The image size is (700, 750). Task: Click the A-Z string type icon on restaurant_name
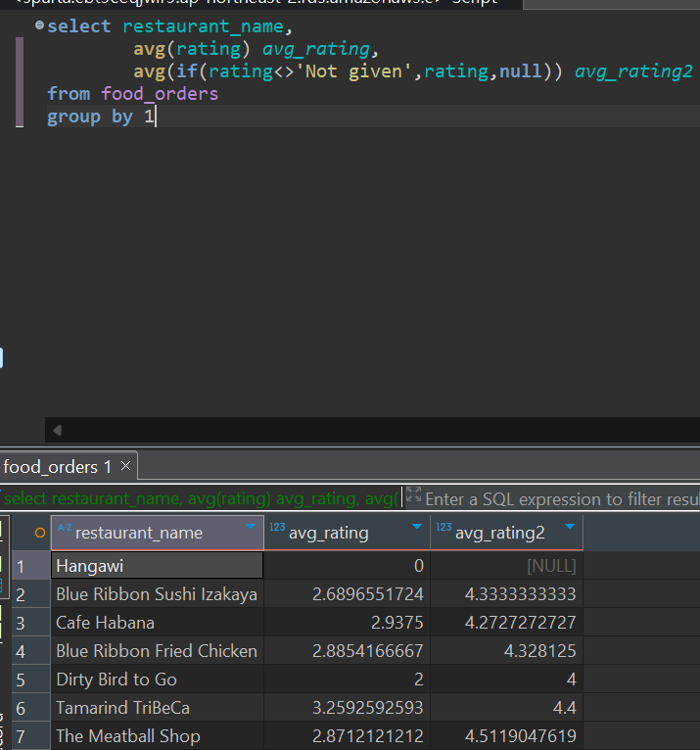tap(65, 527)
